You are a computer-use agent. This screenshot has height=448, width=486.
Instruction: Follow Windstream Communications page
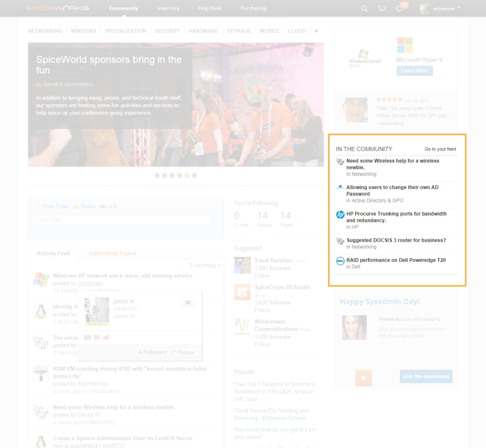262,344
